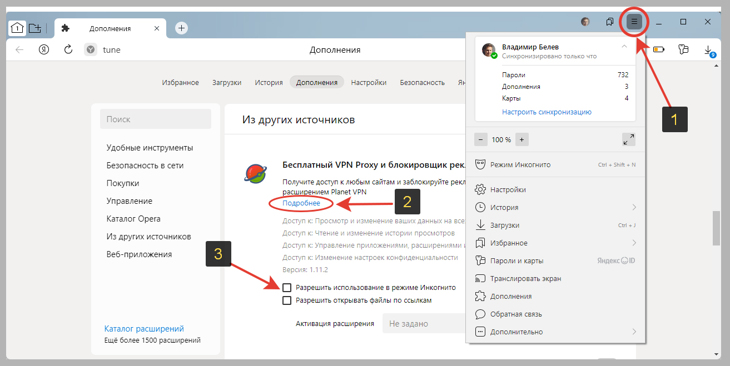Click the Подробнее link
The height and width of the screenshot is (366, 730).
click(301, 203)
